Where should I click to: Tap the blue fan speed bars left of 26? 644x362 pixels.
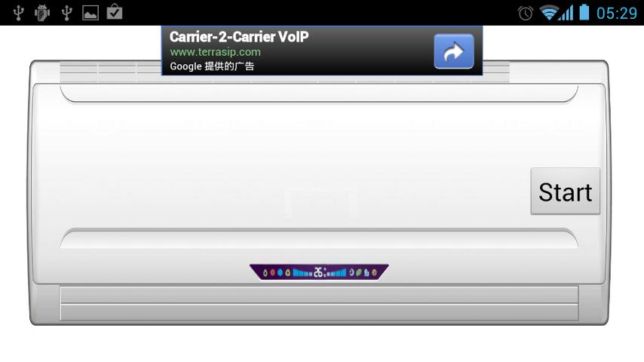click(x=302, y=272)
